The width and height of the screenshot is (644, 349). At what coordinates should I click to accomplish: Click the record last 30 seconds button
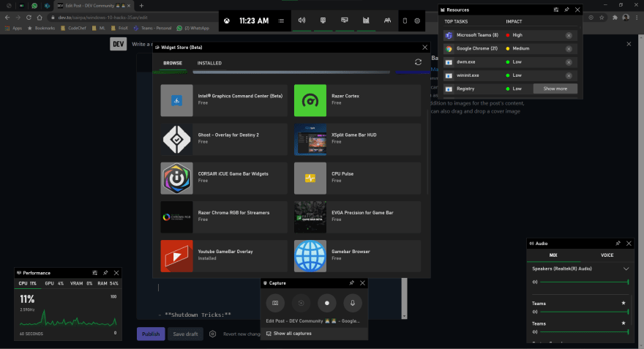(301, 303)
